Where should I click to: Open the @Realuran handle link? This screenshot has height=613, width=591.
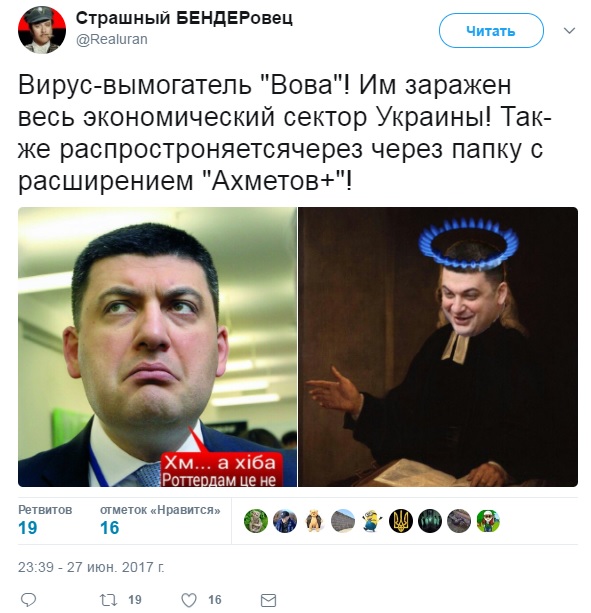[x=112, y=39]
